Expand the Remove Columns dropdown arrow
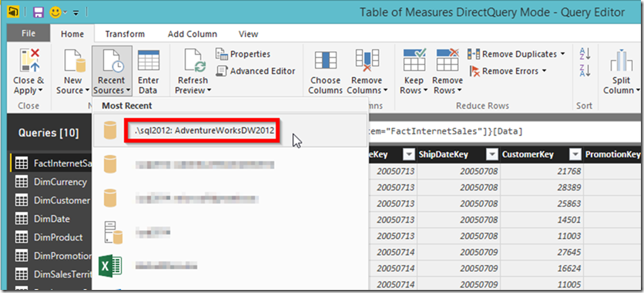Viewport: 644px width, 293px height. click(x=386, y=91)
